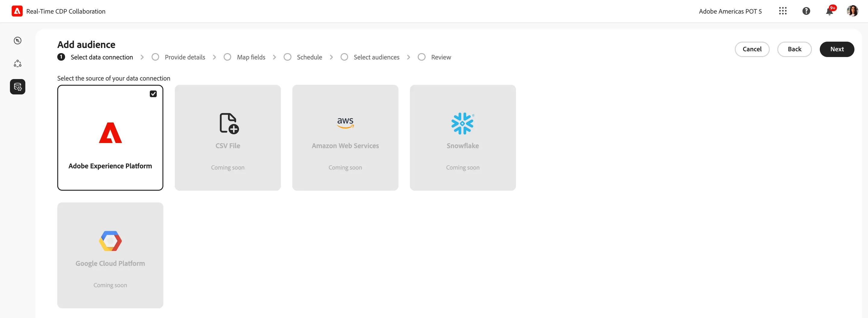Uncheck the Adobe Experience Platform checkbox
Viewport: 868px width, 318px height.
click(153, 94)
